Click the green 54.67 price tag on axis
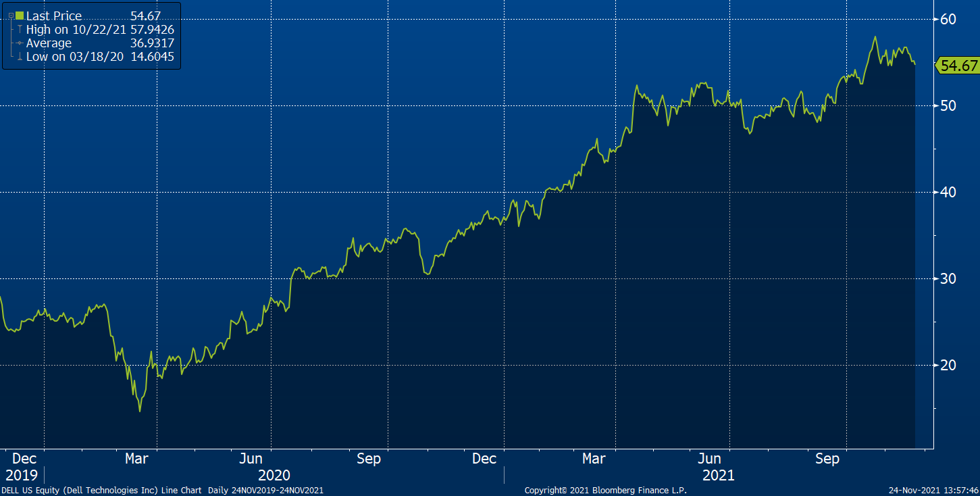The width and height of the screenshot is (980, 496). point(958,66)
